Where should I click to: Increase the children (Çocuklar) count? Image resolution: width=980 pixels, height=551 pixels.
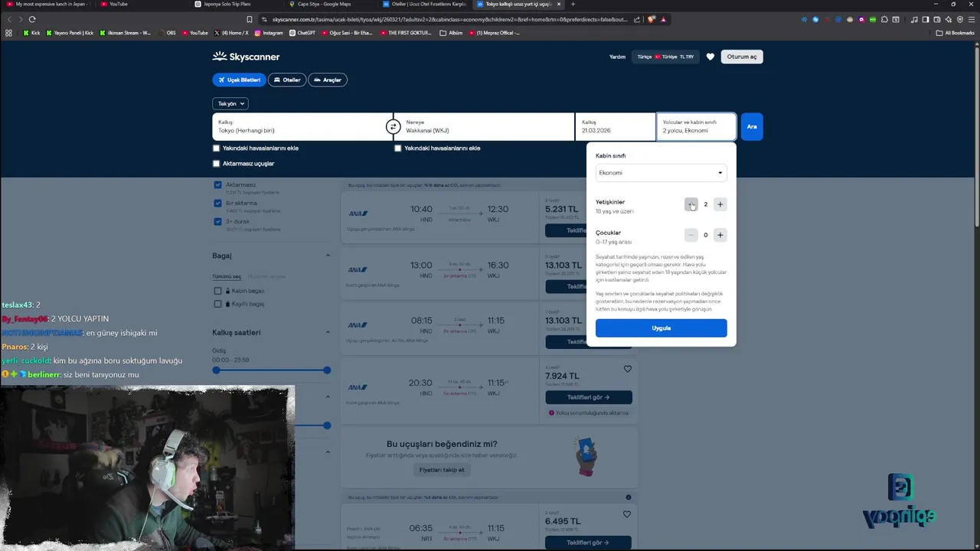pos(720,235)
